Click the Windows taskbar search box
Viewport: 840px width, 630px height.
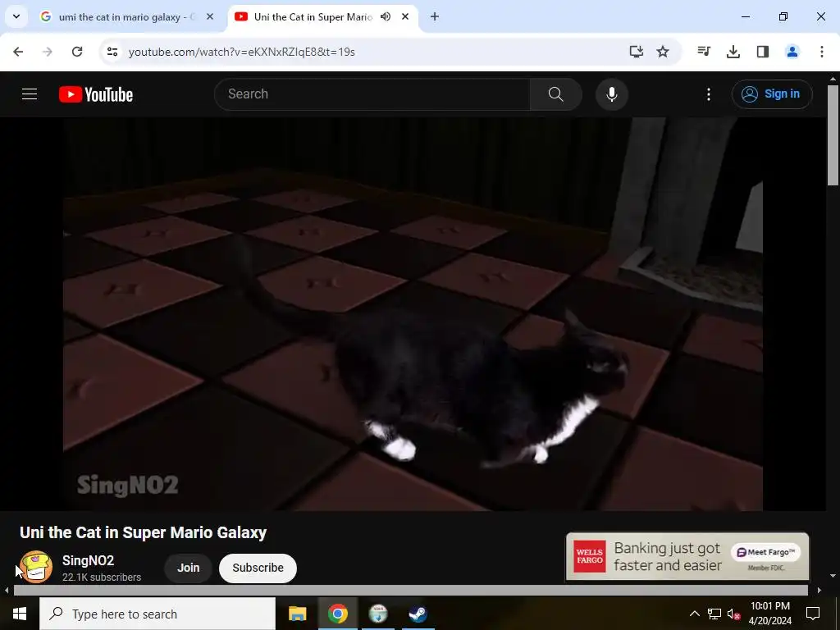[157, 614]
